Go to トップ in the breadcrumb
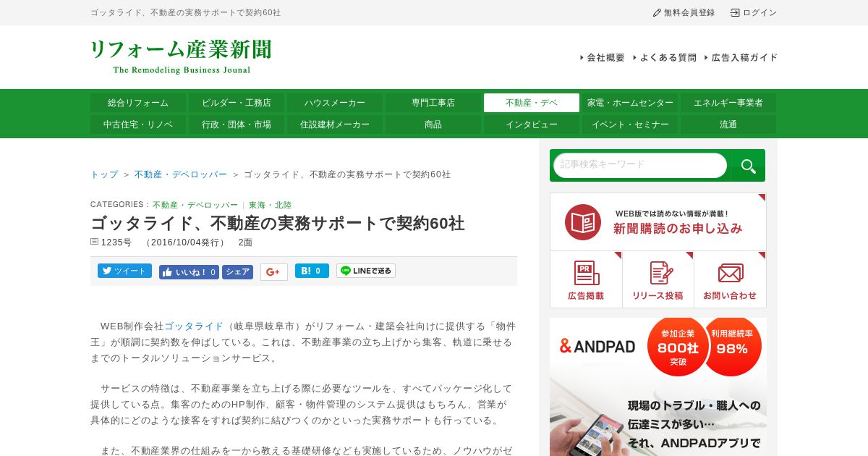 [x=104, y=174]
